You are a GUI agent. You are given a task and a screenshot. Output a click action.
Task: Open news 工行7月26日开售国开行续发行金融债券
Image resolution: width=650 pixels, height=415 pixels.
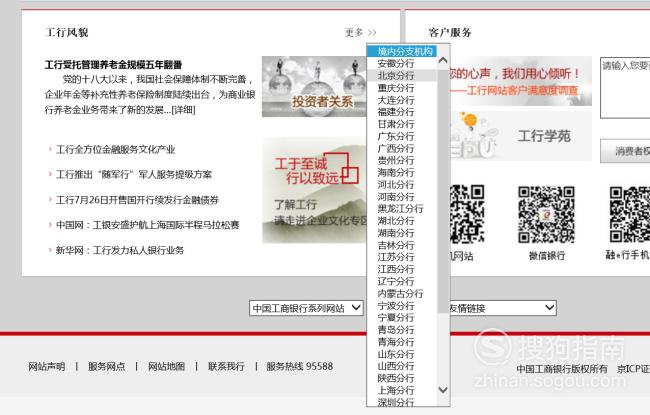click(137, 200)
